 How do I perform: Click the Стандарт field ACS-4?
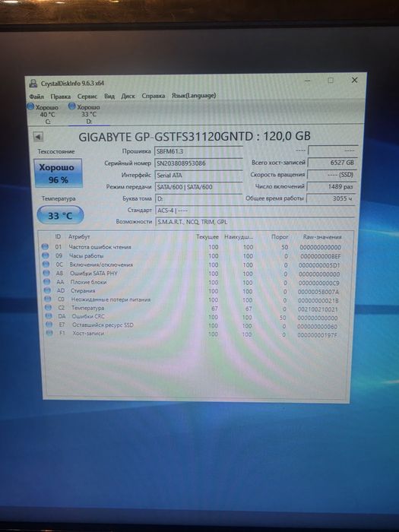[255, 211]
